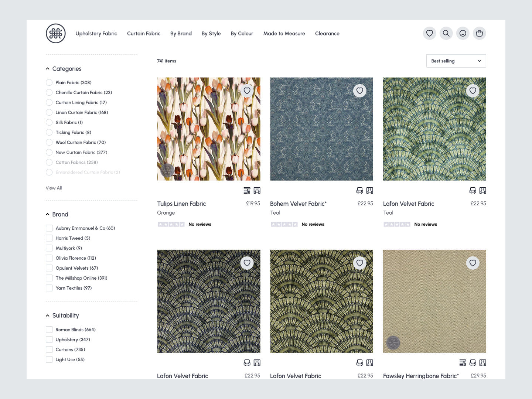Select the Plain Fabric category radio
The width and height of the screenshot is (532, 399).
[49, 82]
